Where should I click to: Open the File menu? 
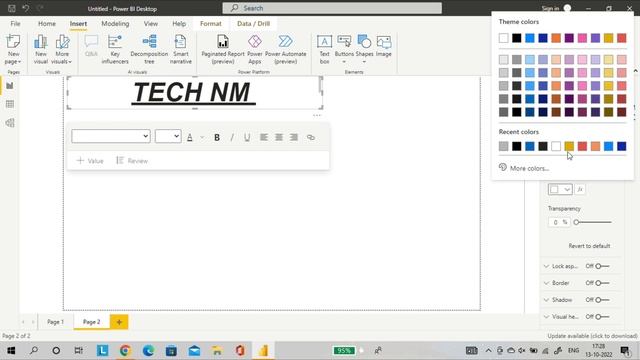[x=16, y=24]
